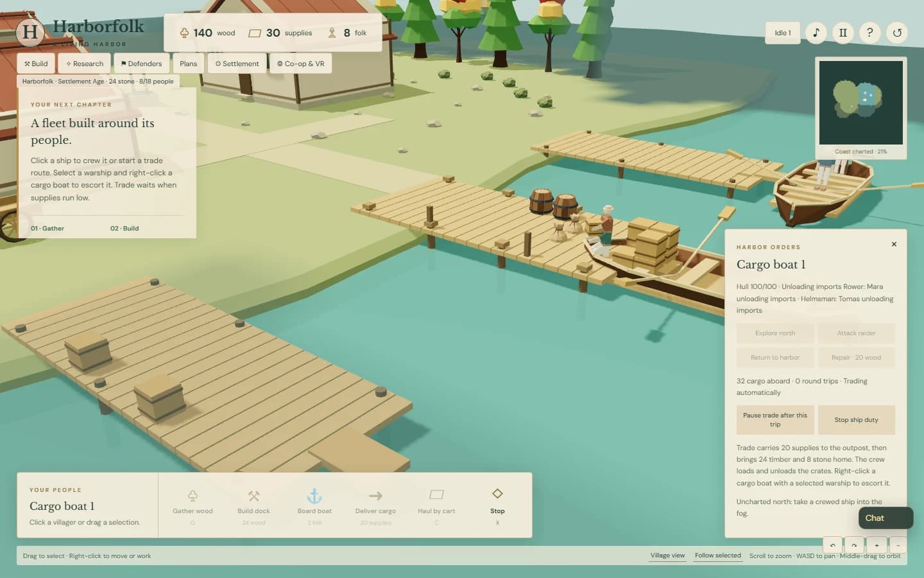Open the Research menu
924x578 pixels.
[x=85, y=64]
